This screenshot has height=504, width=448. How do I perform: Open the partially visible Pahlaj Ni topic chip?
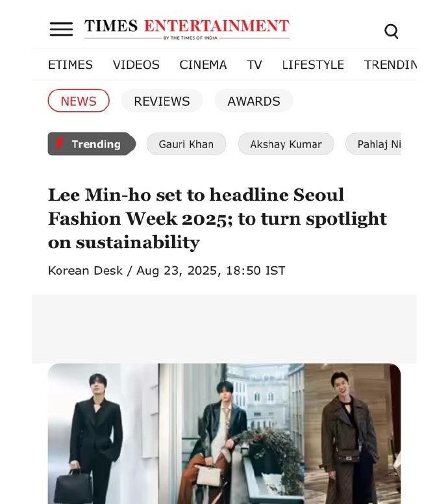tap(373, 144)
